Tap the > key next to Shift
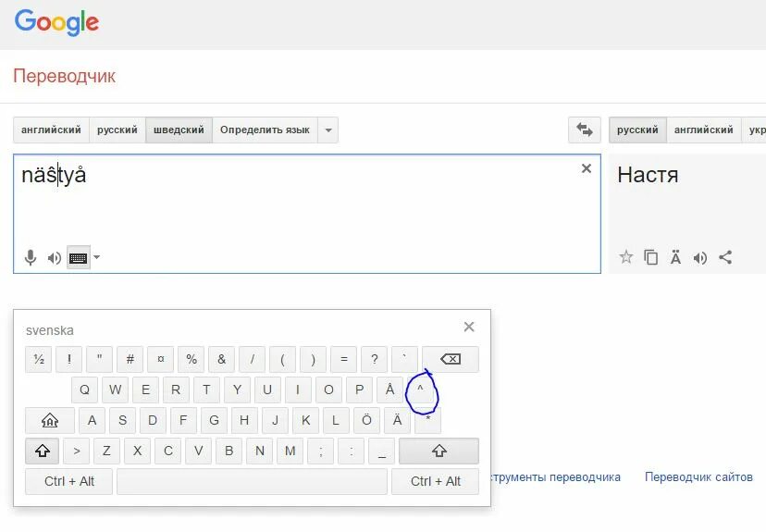 point(77,451)
